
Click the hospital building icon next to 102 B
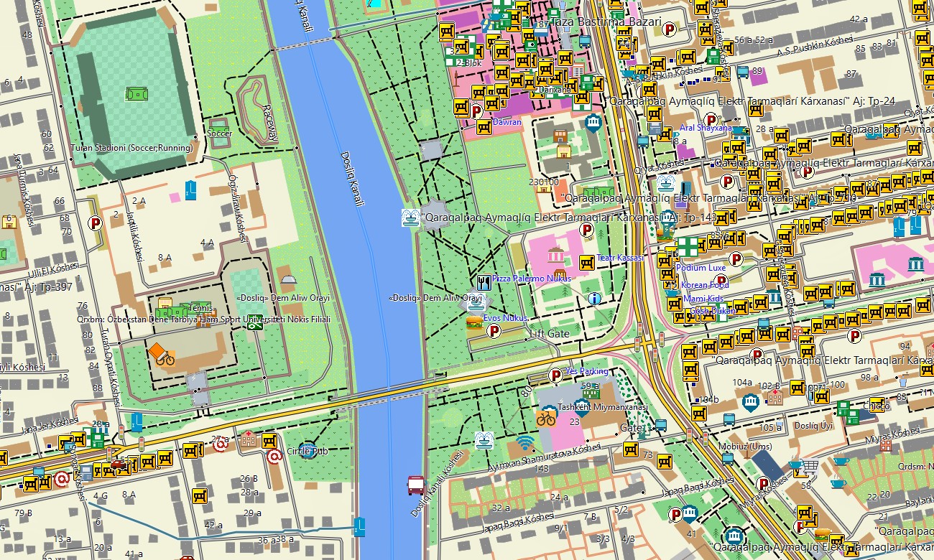tap(775, 397)
